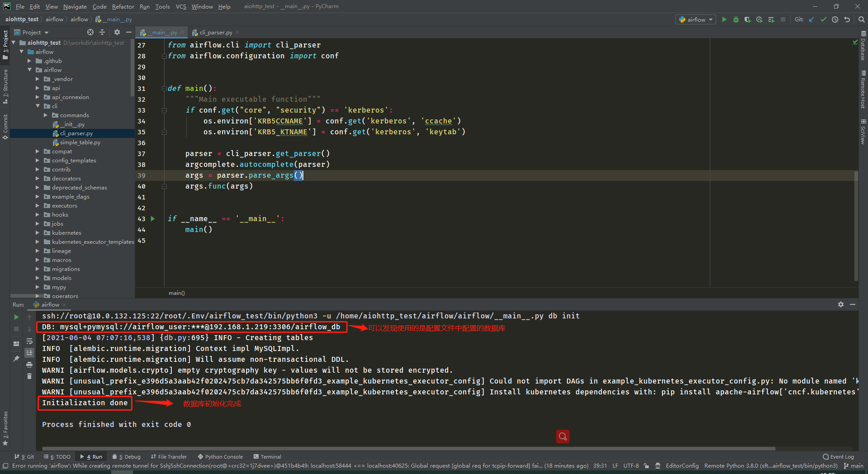Click the aiohttp_test breadcrumb
The image size is (868, 474).
[22, 19]
